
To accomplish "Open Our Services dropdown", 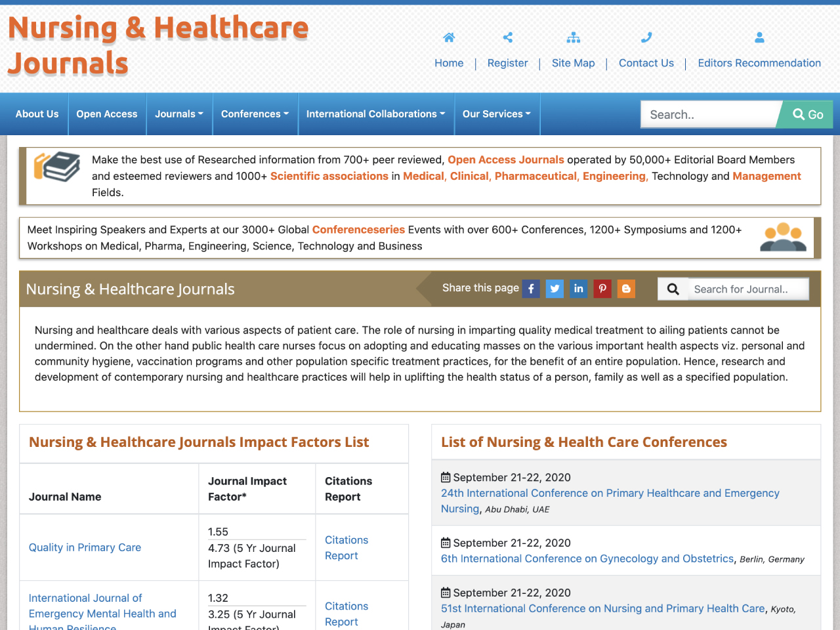I will click(x=497, y=114).
